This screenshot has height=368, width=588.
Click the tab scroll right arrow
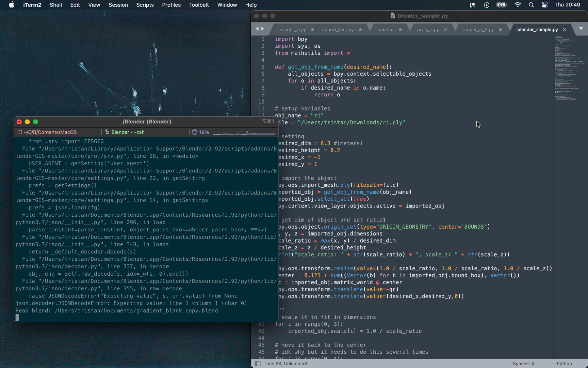point(262,29)
